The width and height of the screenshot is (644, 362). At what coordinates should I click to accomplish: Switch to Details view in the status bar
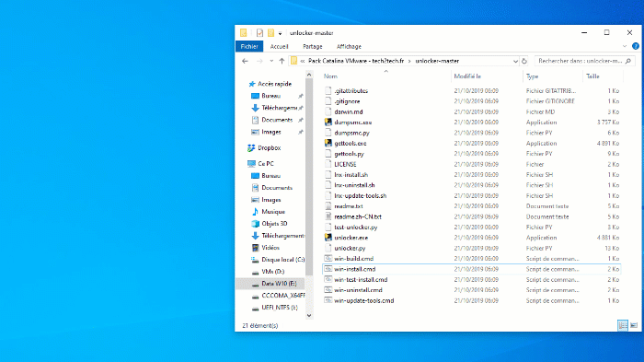[623, 325]
